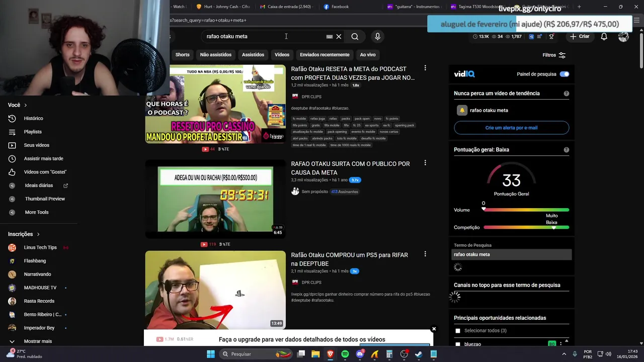Check the Selecionar todos (3) checkbox
The width and height of the screenshot is (644, 362).
pos(458,331)
